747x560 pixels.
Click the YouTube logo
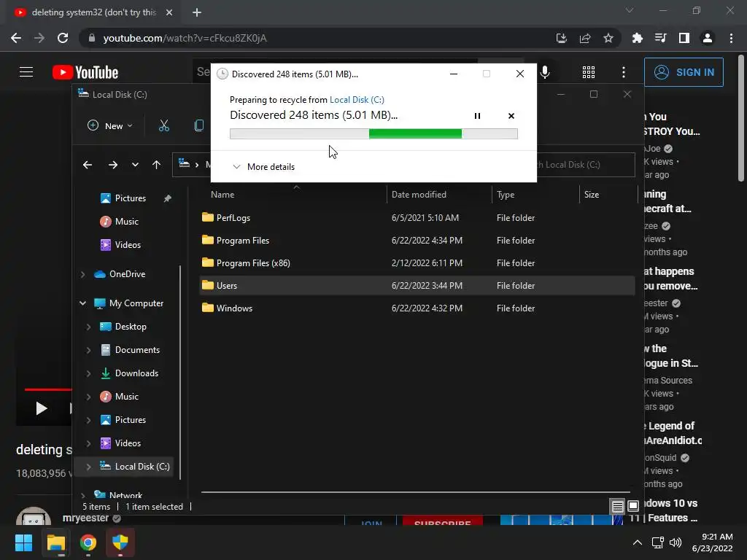85,72
